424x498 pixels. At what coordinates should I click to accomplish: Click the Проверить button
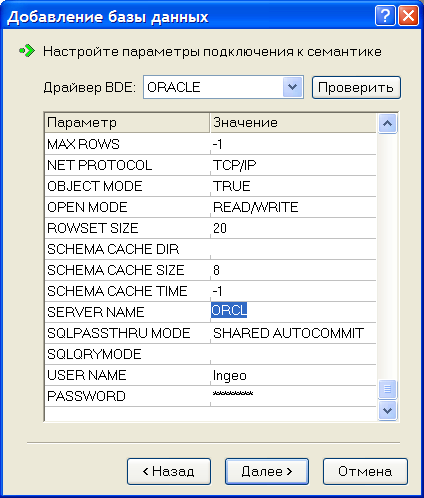pyautogui.click(x=356, y=87)
